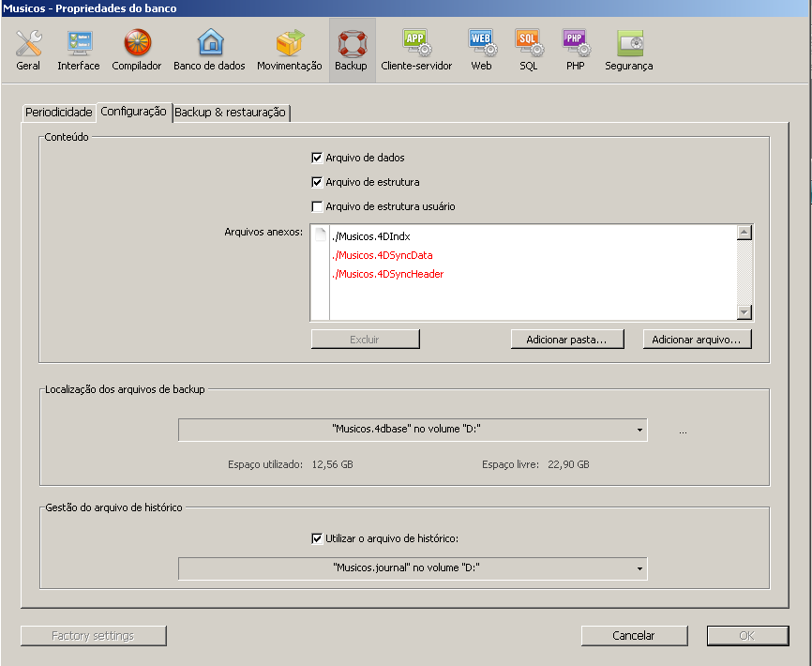The height and width of the screenshot is (666, 812).
Task: Switch to the Configuração tab
Action: tap(133, 112)
